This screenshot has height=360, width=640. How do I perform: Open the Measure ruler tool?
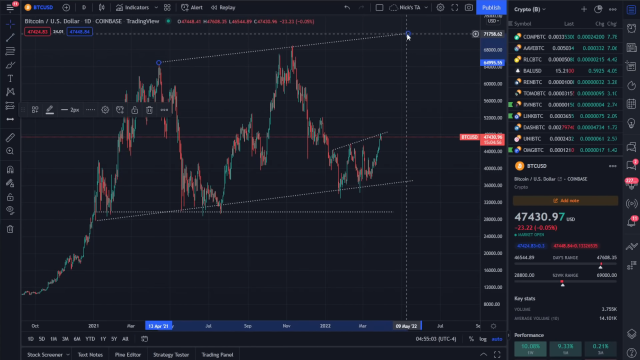(10, 138)
